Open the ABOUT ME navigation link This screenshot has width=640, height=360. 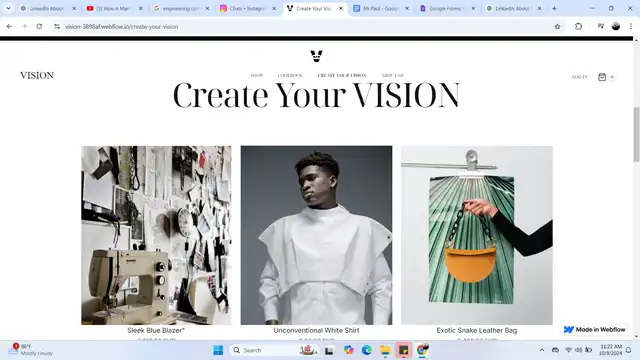pos(393,76)
